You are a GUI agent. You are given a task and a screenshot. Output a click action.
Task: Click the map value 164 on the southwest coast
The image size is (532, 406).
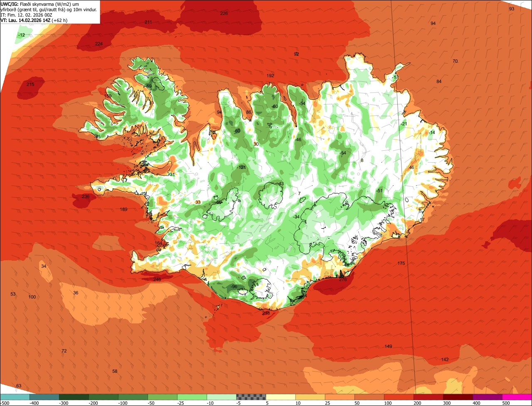[158, 243]
